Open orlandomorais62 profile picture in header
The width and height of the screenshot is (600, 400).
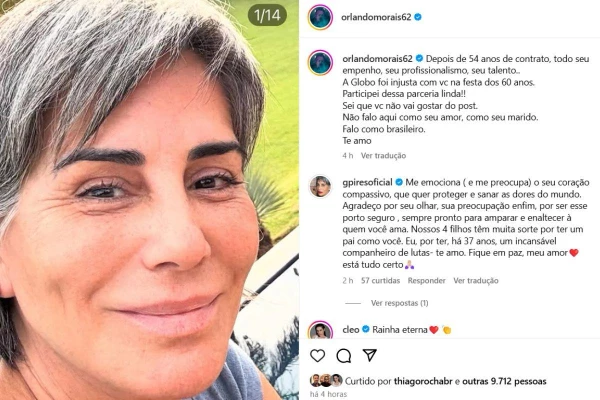[320, 17]
